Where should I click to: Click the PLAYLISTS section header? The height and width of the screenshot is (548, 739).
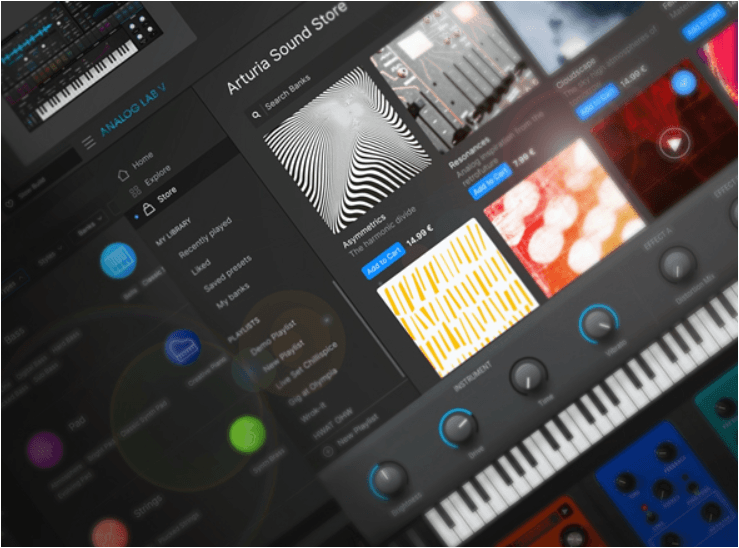244,329
